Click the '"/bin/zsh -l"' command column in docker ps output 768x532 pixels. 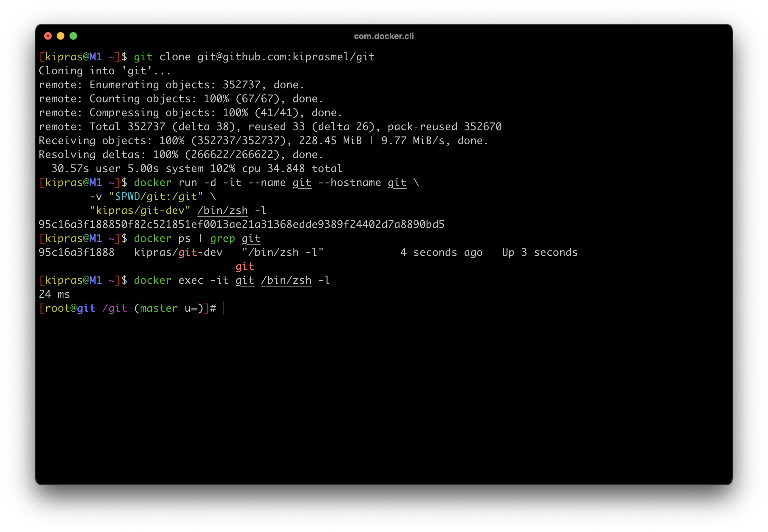283,253
